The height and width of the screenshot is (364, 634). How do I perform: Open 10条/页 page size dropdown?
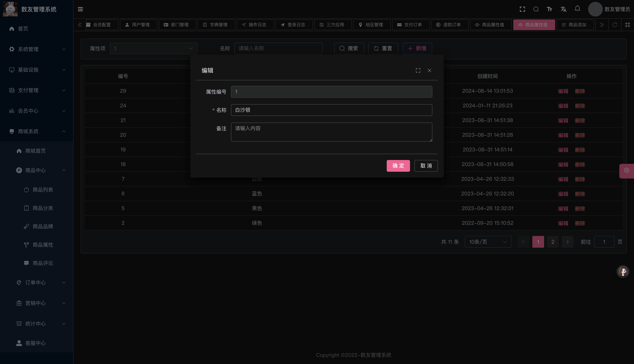488,242
